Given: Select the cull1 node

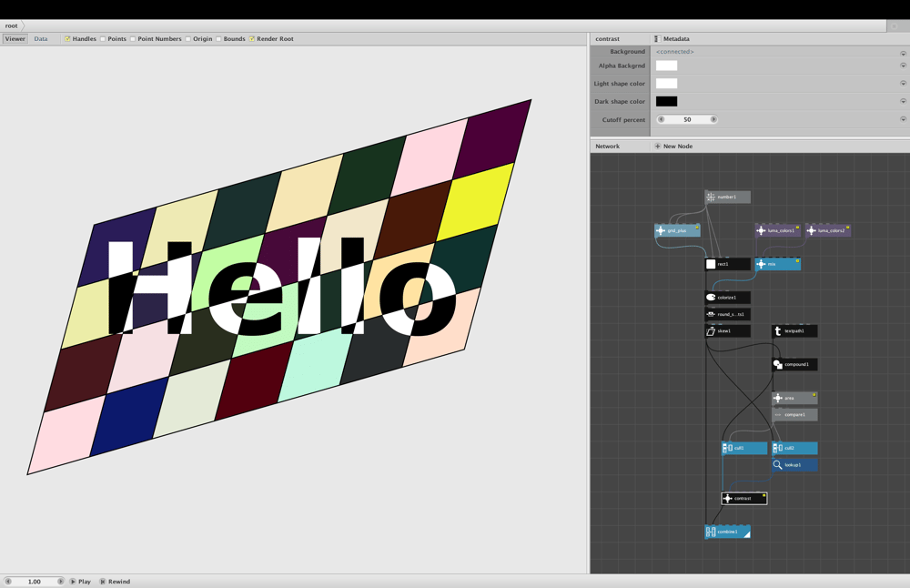Looking at the screenshot, I should [744, 448].
